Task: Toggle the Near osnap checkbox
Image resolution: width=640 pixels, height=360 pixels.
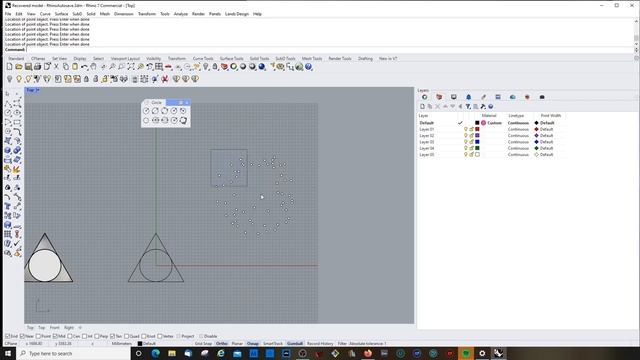Action: click(x=22, y=336)
